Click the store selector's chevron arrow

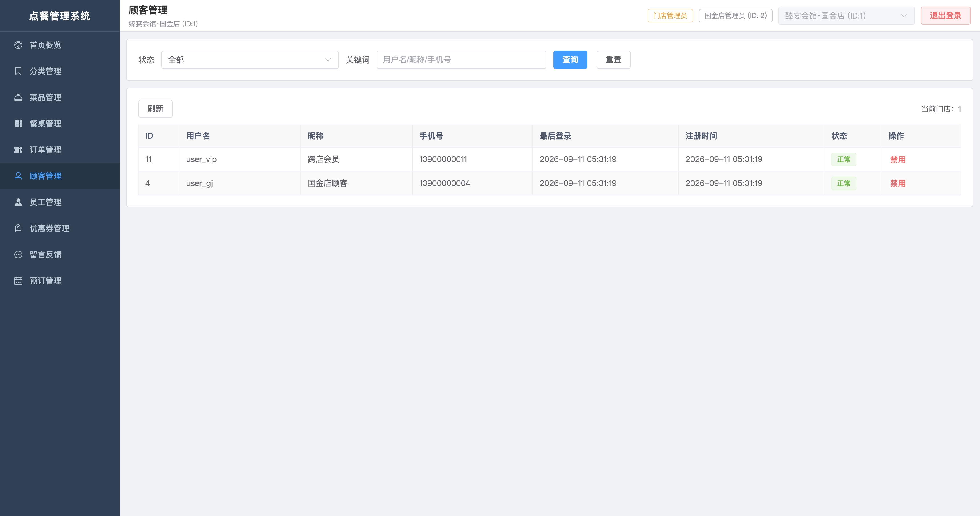point(904,16)
